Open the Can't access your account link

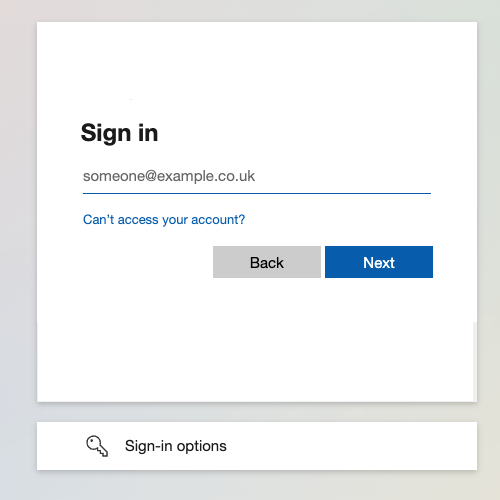point(164,220)
